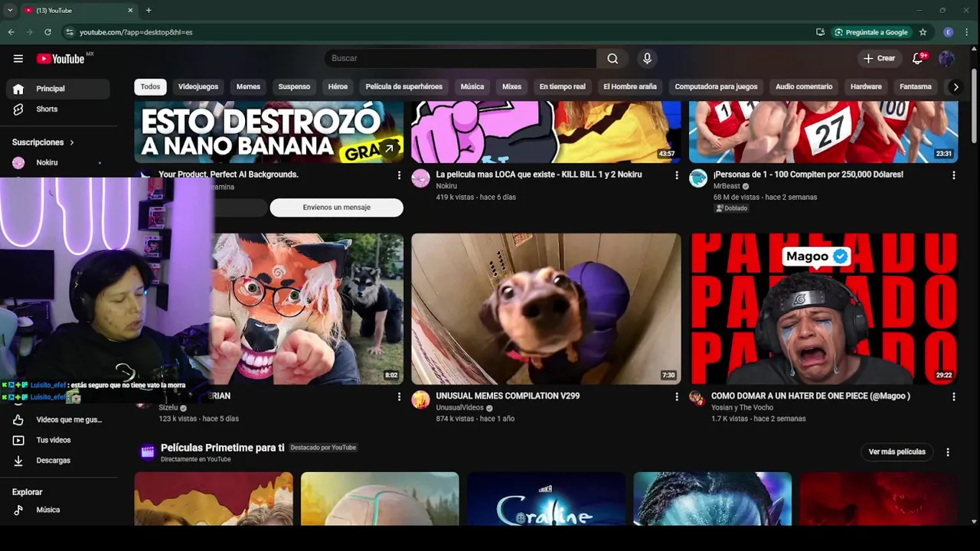Bookmark this page with star icon
This screenshot has width=980, height=551.
click(x=923, y=32)
